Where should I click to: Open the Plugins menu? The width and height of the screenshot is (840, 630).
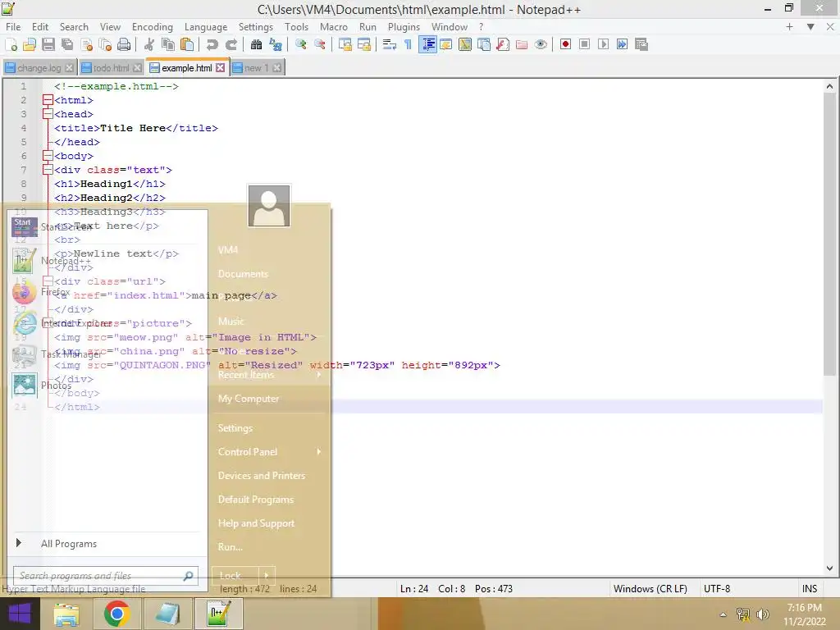(x=404, y=27)
